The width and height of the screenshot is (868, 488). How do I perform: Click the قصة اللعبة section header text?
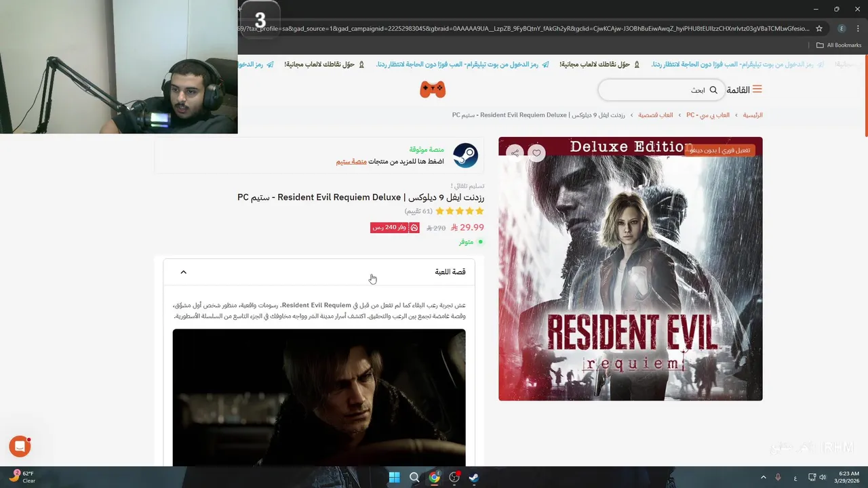tap(450, 272)
